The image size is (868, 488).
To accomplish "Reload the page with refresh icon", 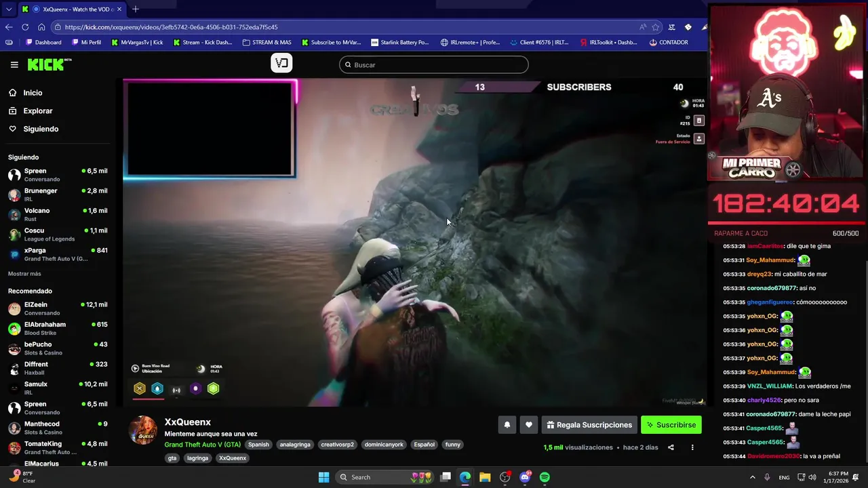I will pyautogui.click(x=25, y=27).
